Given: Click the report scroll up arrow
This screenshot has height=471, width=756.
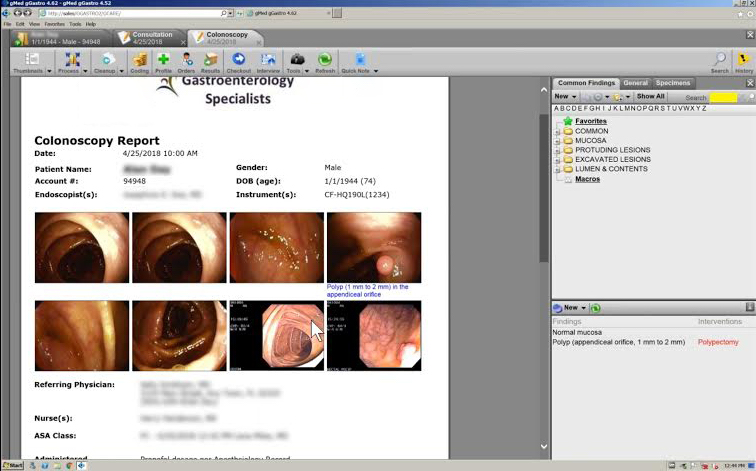Looking at the screenshot, I should tap(544, 90).
